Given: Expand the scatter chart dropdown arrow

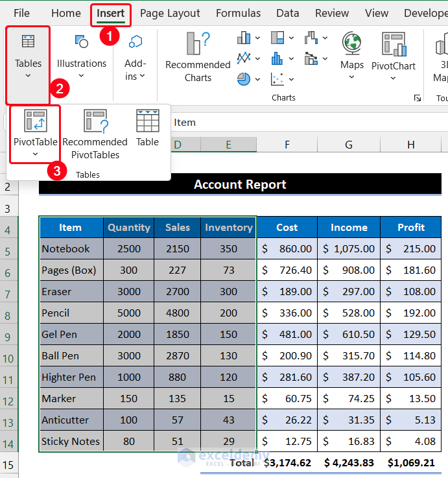Looking at the screenshot, I should click(291, 79).
